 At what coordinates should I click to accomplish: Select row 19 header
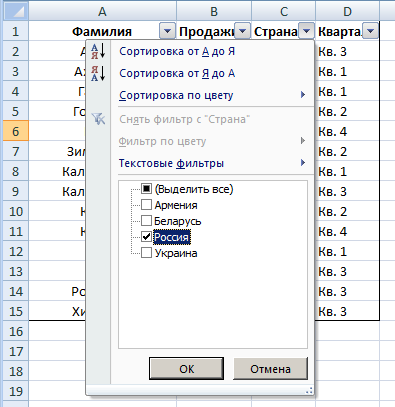pyautogui.click(x=16, y=391)
